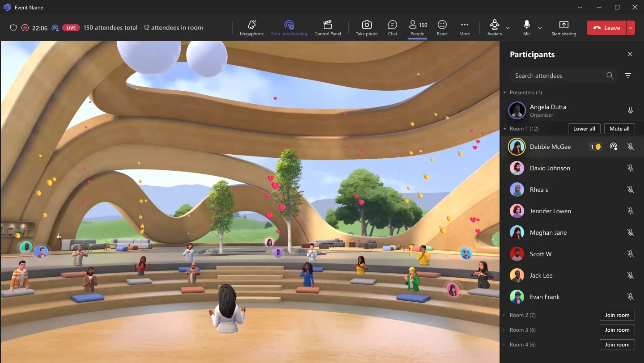Click Debbie McGee's broadcast icon
Viewport: 644px width, 363px height.
[x=614, y=147]
